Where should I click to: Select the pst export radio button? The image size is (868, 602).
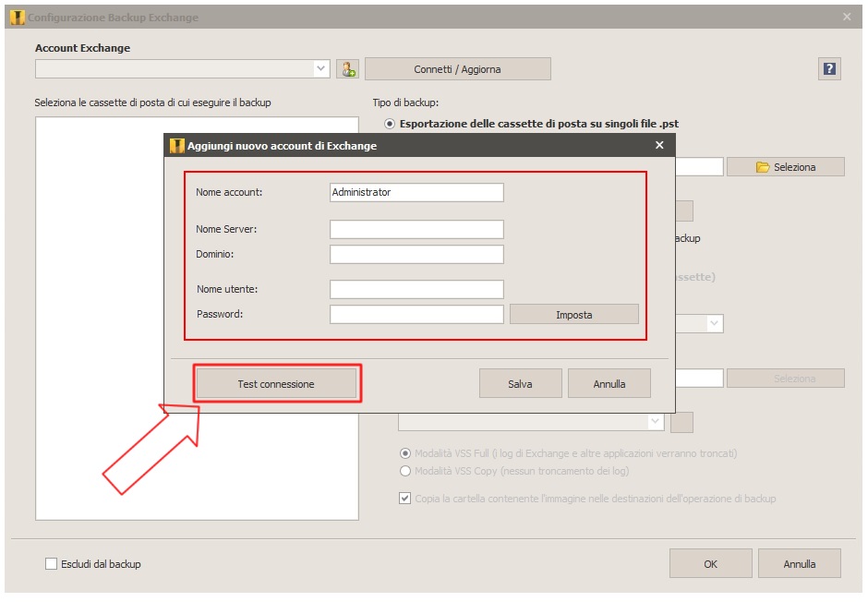(390, 124)
